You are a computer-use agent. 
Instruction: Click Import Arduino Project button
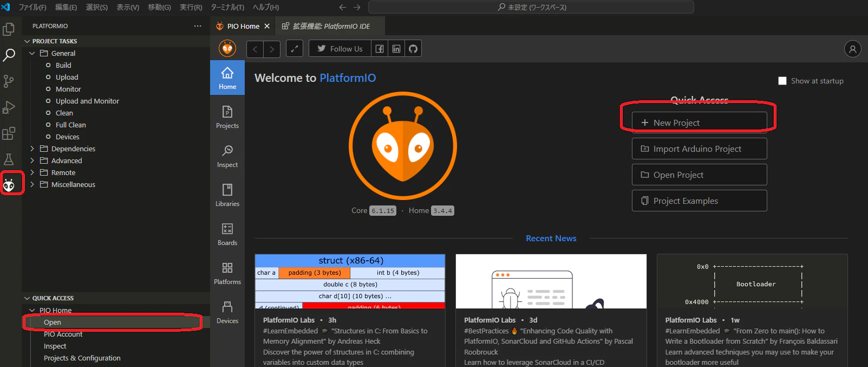click(x=699, y=149)
